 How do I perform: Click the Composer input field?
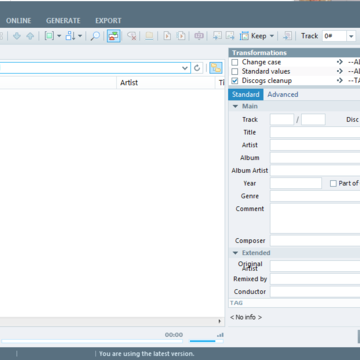(315, 241)
